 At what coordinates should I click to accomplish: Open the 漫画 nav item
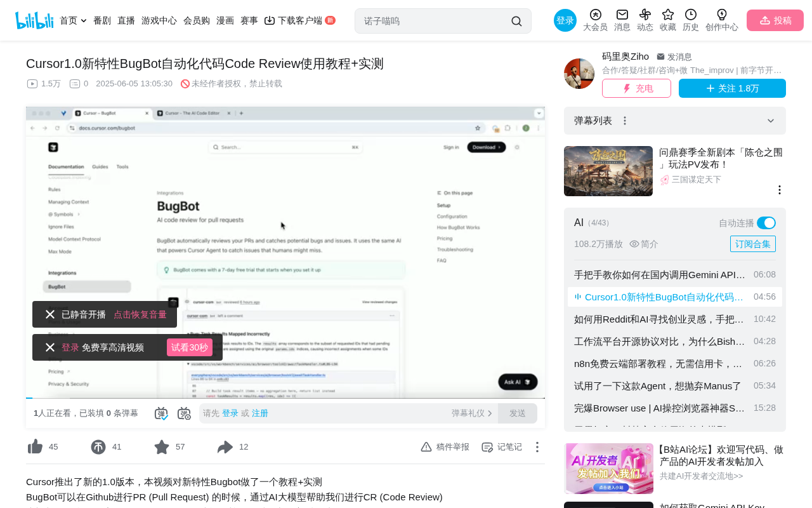coord(225,20)
